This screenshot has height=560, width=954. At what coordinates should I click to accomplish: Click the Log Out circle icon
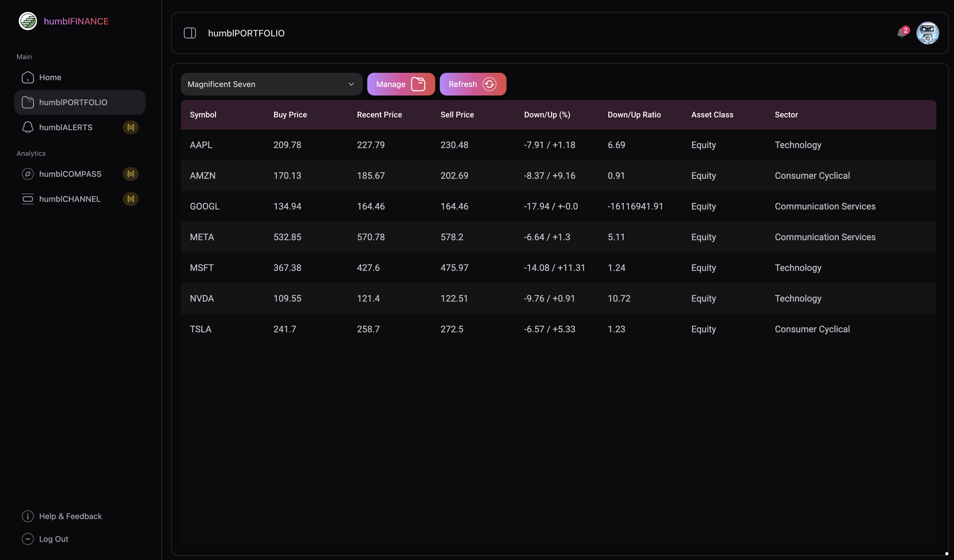pyautogui.click(x=28, y=539)
